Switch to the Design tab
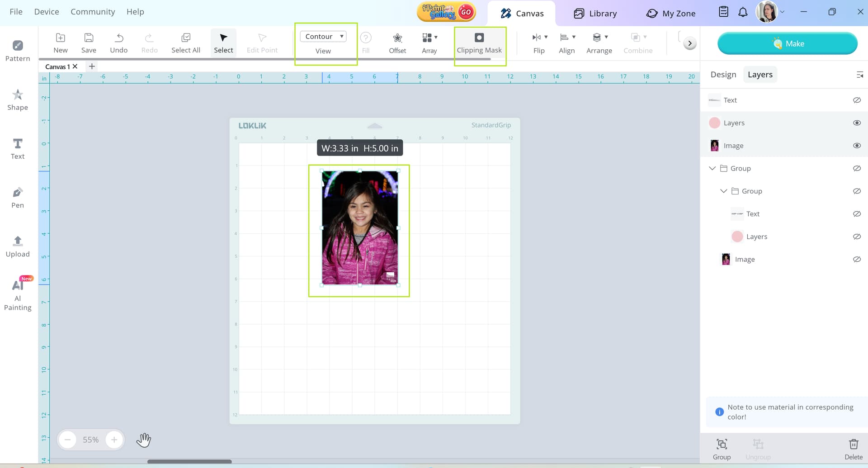868x468 pixels. tap(723, 75)
